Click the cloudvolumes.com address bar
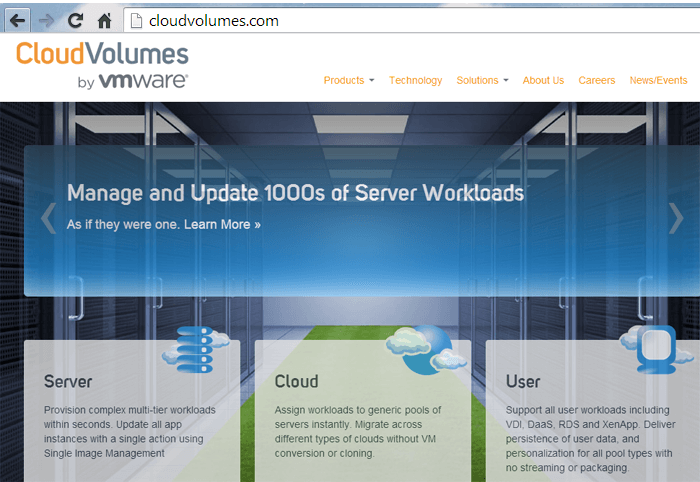 pos(411,21)
